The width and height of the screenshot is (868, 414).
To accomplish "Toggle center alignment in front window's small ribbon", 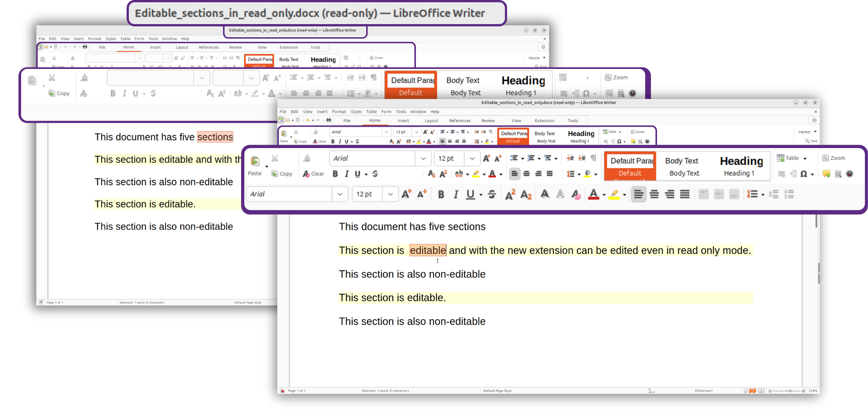I will (x=450, y=141).
